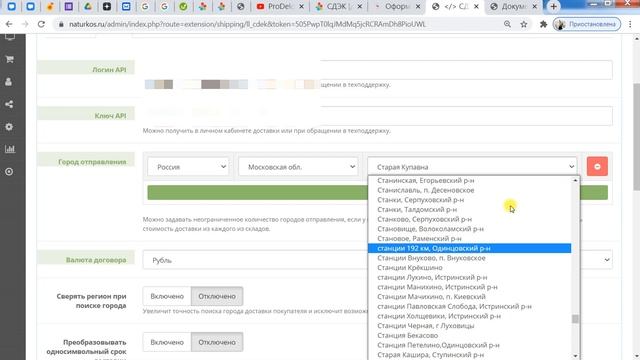The height and width of the screenshot is (360, 640).
Task: Open the user icon in the admin sidebar
Action: click(x=9, y=82)
